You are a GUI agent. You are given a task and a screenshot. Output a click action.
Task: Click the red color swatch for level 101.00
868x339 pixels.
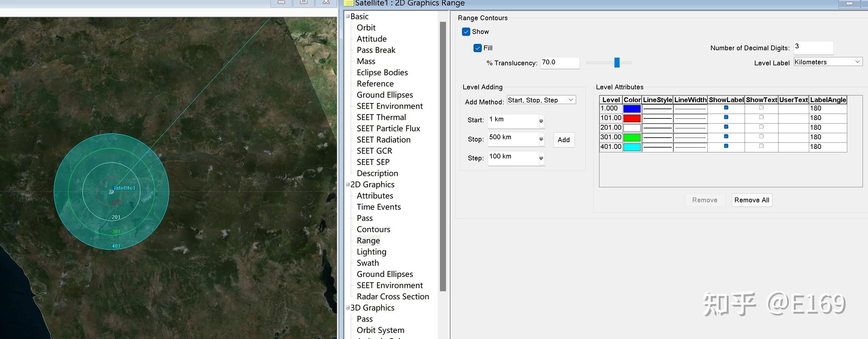(x=632, y=118)
